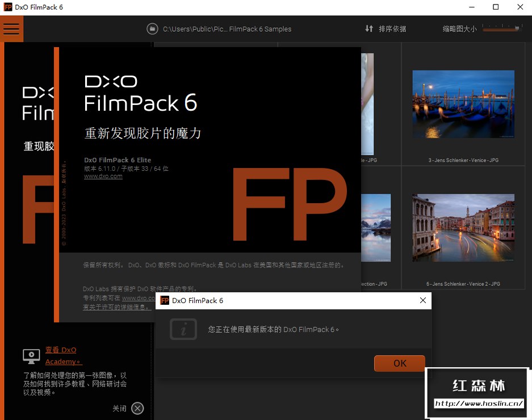
Task: Click the info icon in the dialog
Action: [x=183, y=329]
